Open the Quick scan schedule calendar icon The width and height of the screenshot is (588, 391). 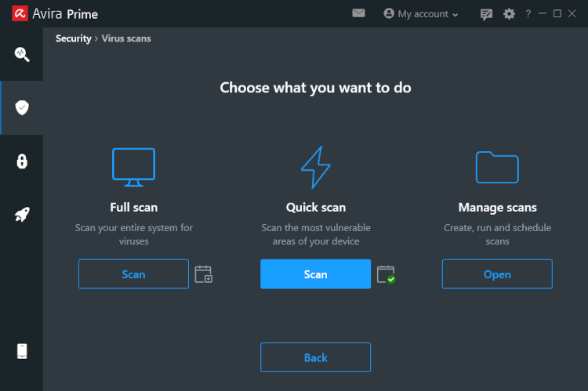point(386,274)
